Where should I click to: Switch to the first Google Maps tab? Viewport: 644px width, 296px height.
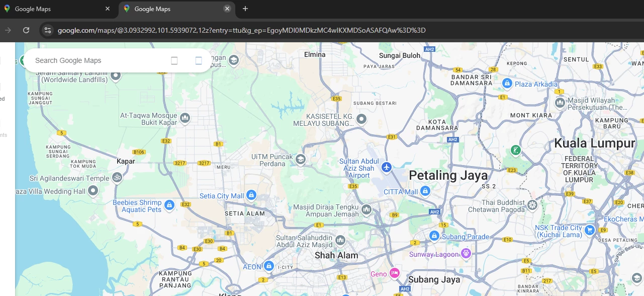tap(56, 9)
